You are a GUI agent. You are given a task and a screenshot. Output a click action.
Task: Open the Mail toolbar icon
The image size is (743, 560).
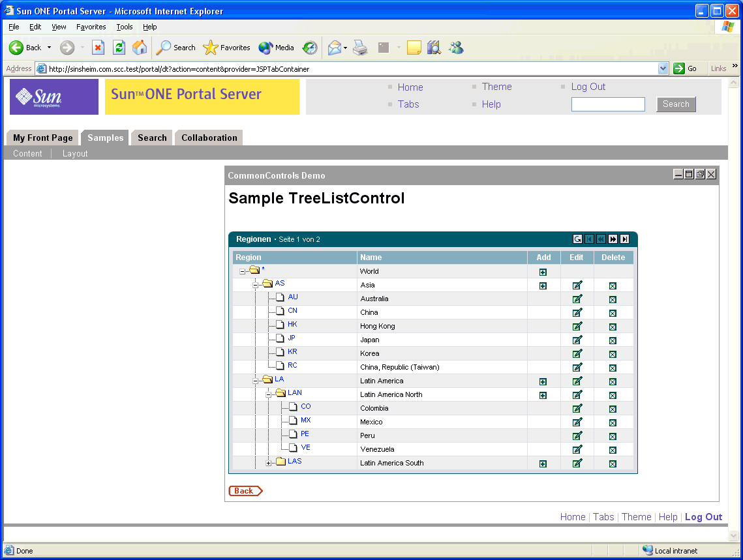coord(335,48)
